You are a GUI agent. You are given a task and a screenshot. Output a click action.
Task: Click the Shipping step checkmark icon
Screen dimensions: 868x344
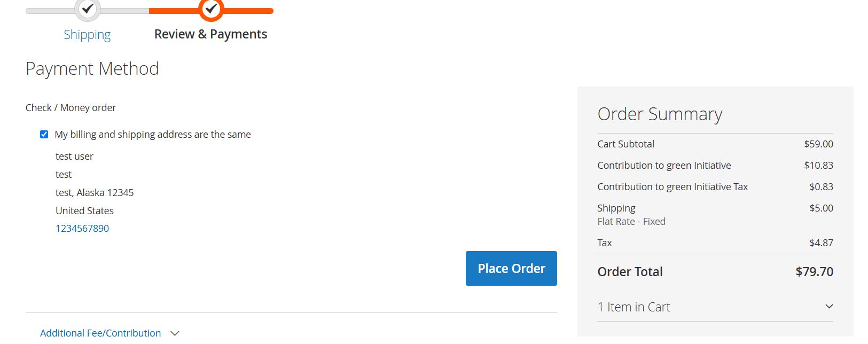[x=88, y=9]
